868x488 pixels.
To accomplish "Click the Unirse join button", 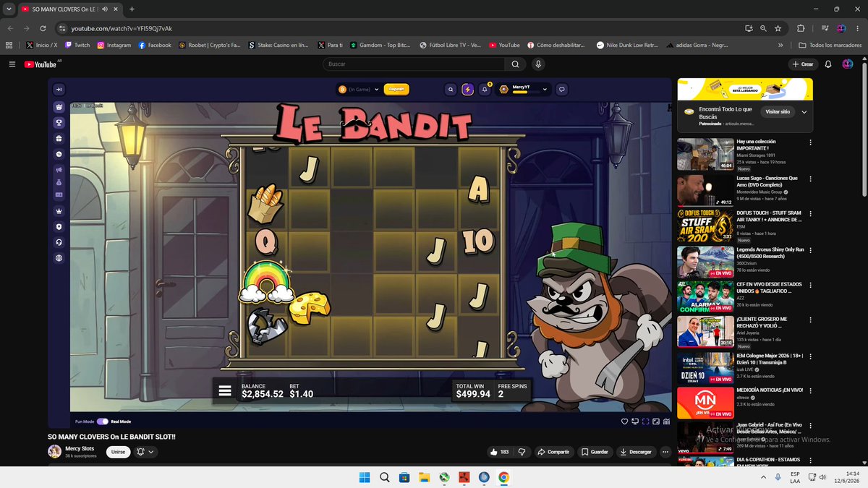I will pyautogui.click(x=118, y=452).
